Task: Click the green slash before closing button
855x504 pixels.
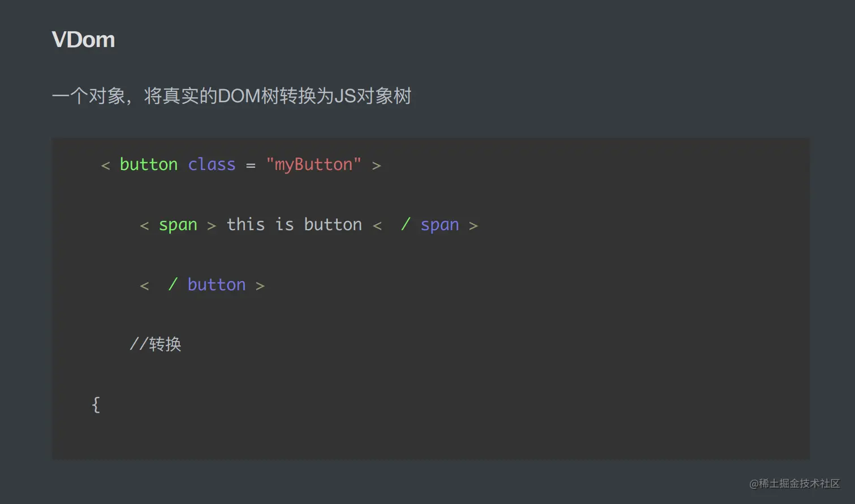Action: [x=172, y=285]
